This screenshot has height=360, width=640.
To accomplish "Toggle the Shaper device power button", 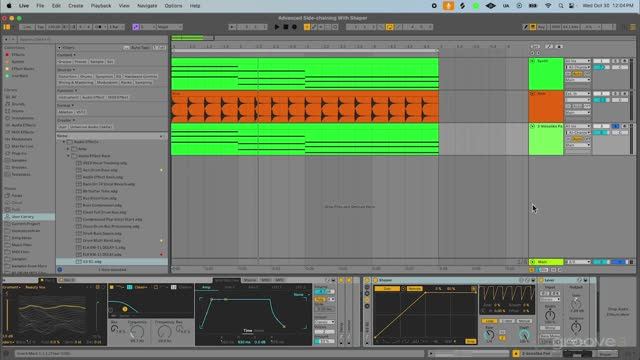I will (376, 280).
